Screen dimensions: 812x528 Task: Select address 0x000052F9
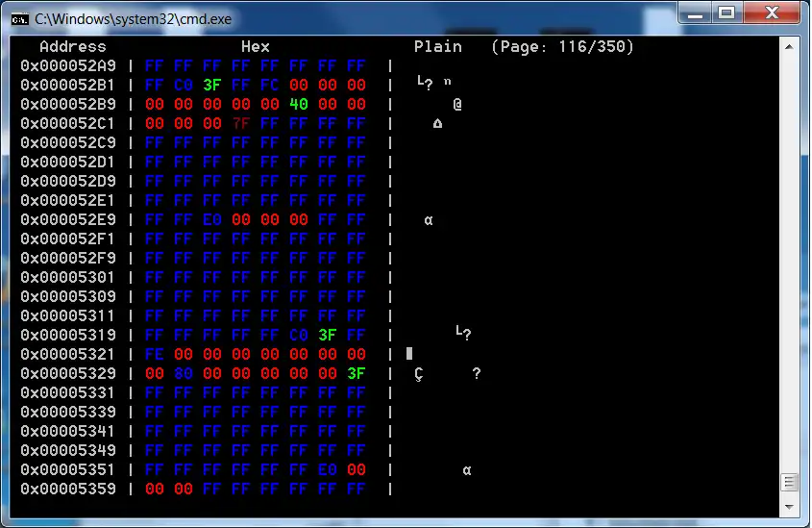pos(68,258)
